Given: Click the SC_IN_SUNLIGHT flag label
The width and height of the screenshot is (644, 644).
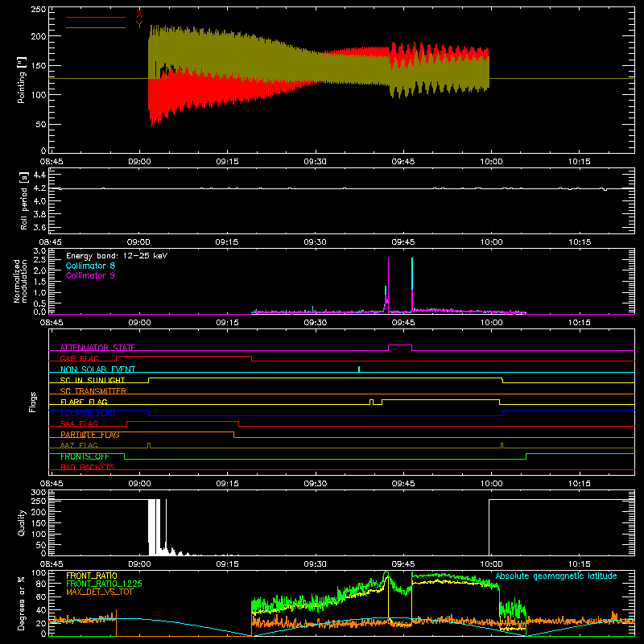Looking at the screenshot, I should pyautogui.click(x=93, y=380).
